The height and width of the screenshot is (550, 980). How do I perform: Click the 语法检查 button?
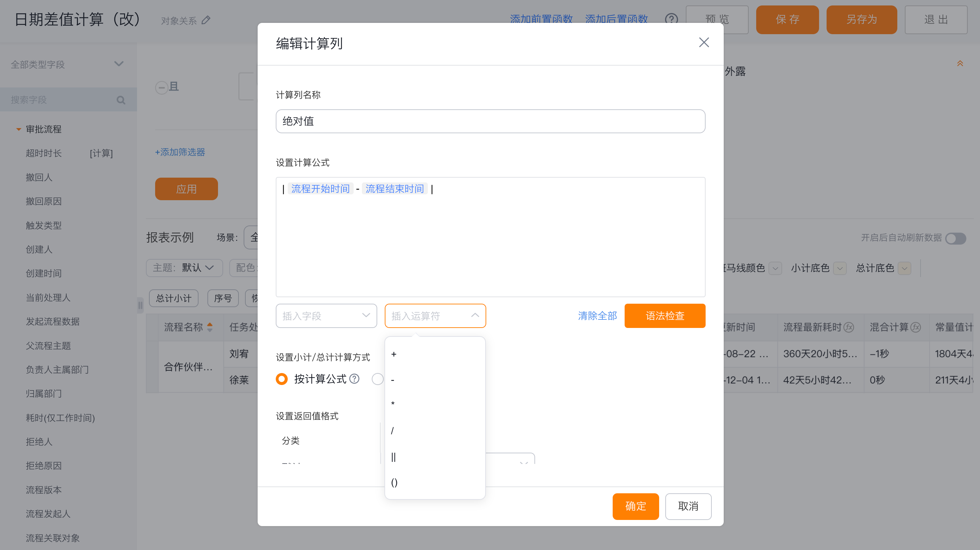click(x=664, y=316)
